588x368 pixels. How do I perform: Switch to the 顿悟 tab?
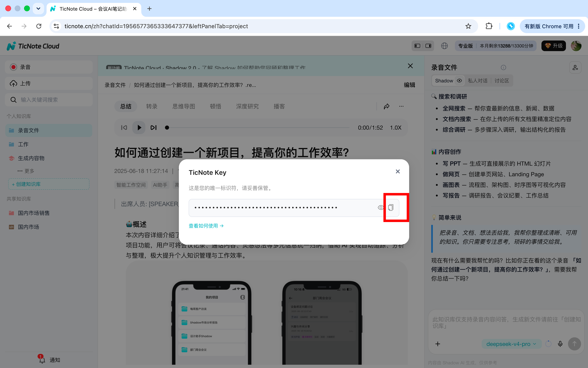pyautogui.click(x=215, y=106)
